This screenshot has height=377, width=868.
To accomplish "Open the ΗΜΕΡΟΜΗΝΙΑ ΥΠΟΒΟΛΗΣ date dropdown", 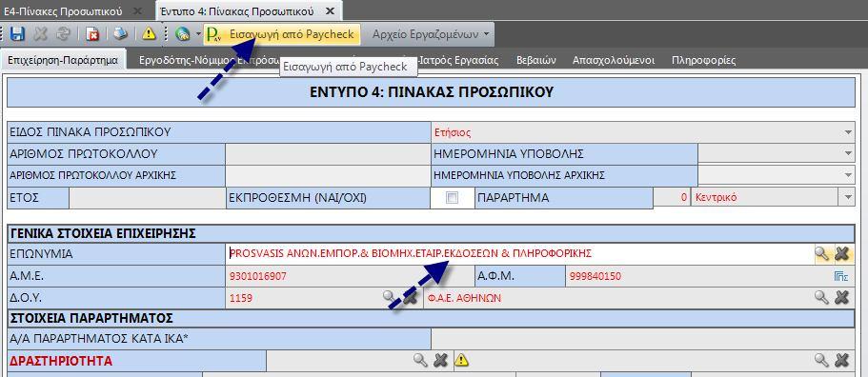I will point(848,153).
